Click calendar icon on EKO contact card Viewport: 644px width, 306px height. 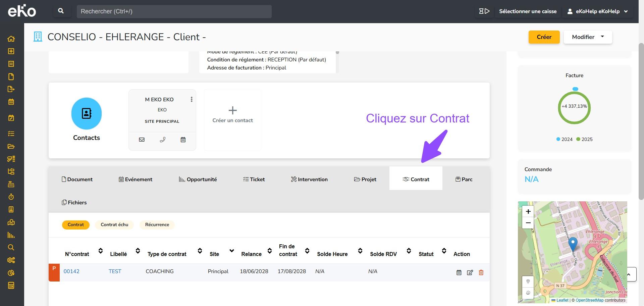[x=183, y=140]
